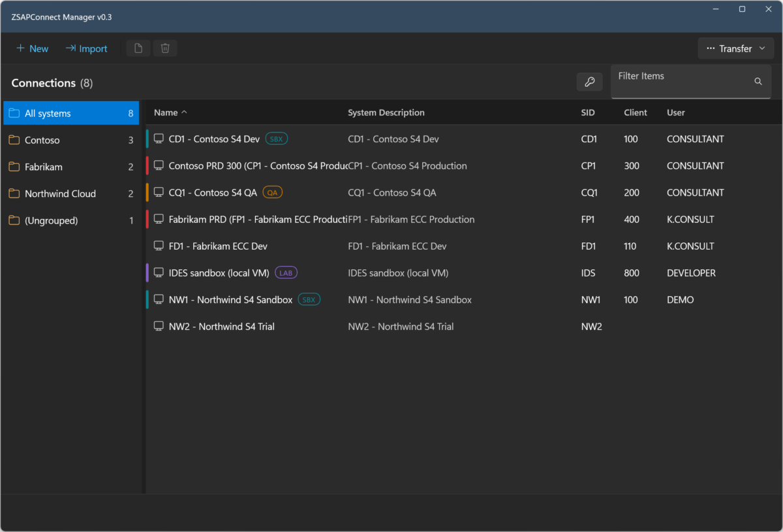Sort connections by the Name column
Screen dimensions: 783x532
(170, 112)
